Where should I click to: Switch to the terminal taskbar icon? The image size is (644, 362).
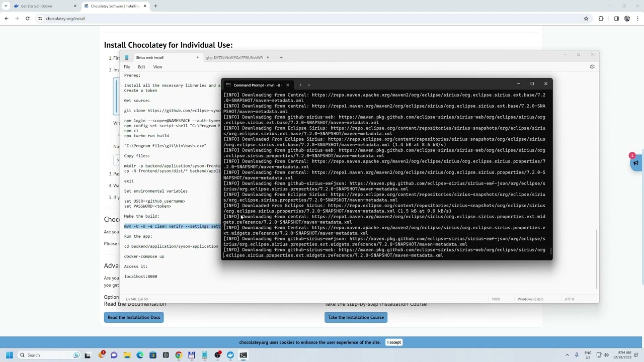[244, 355]
